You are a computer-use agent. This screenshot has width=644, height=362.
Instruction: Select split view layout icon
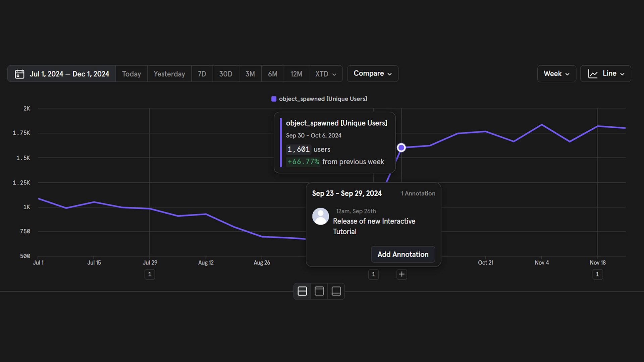pos(302,291)
